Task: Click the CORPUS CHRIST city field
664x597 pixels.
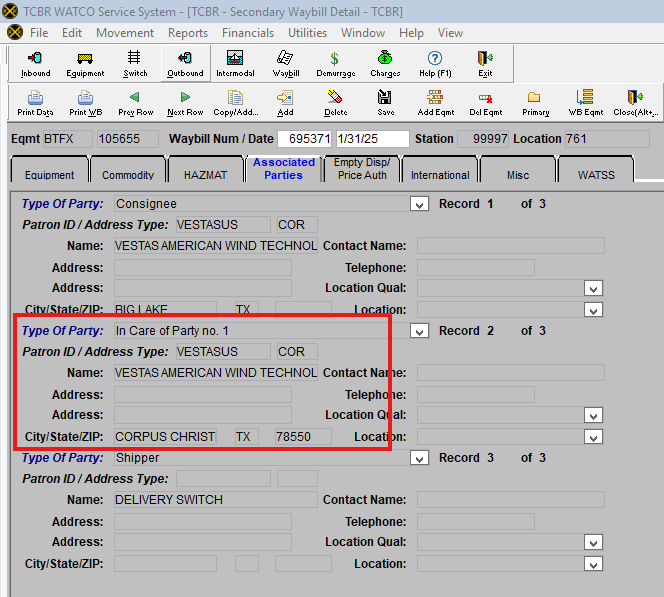Action: [x=165, y=437]
